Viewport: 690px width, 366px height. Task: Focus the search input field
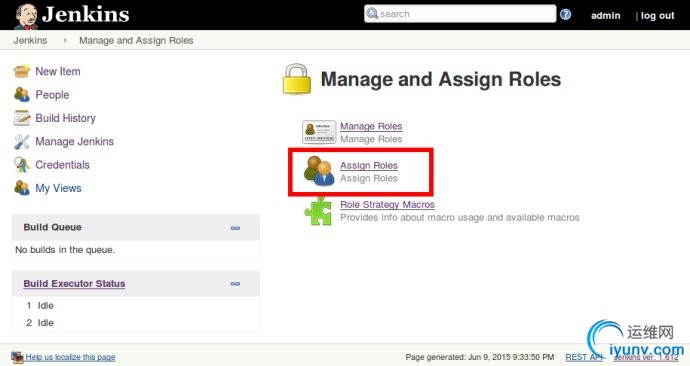pos(460,14)
